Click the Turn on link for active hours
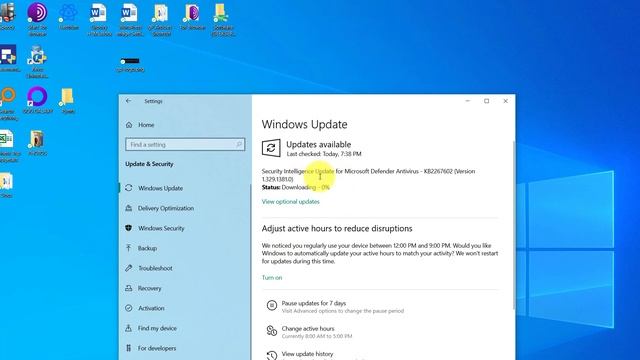 click(272, 278)
